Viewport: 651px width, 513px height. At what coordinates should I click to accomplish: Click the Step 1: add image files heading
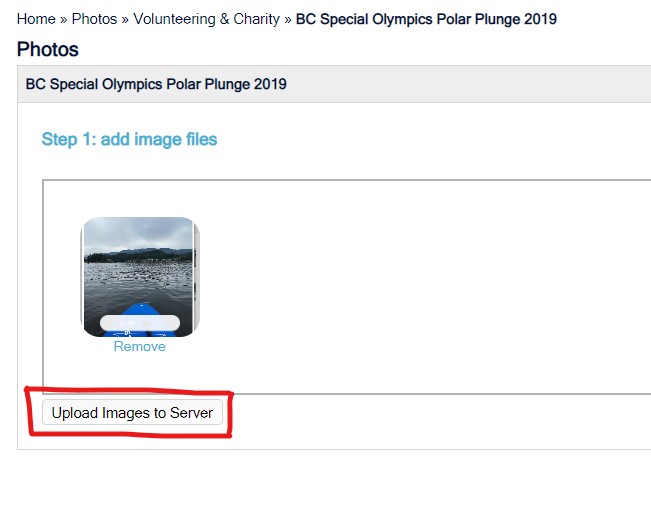coord(129,139)
